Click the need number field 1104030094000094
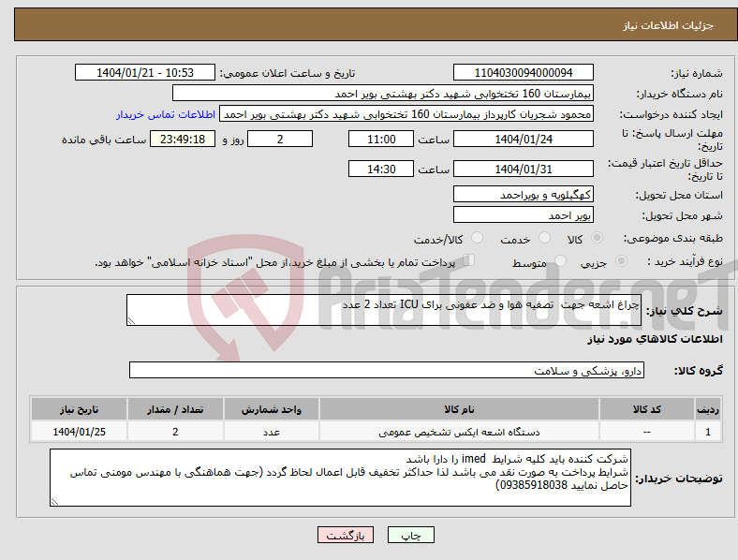 pos(523,72)
